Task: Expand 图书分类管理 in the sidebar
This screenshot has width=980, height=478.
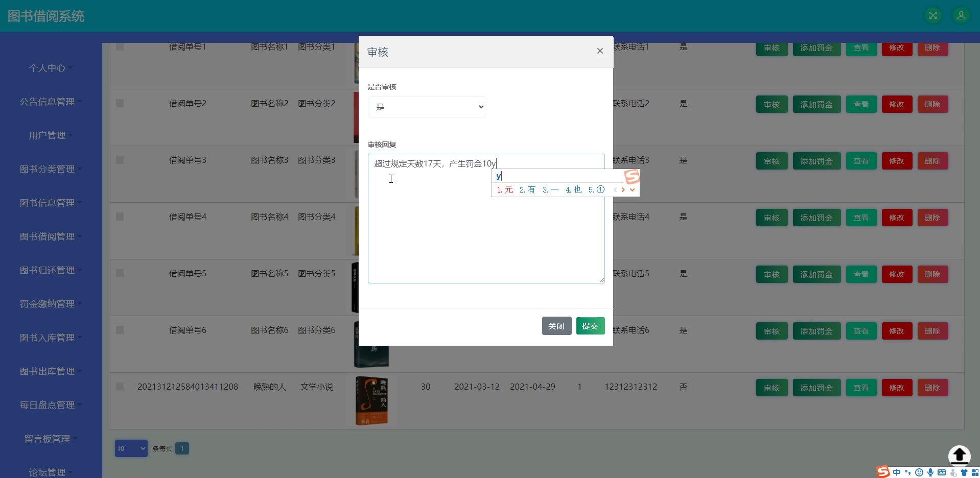Action: tap(51, 169)
